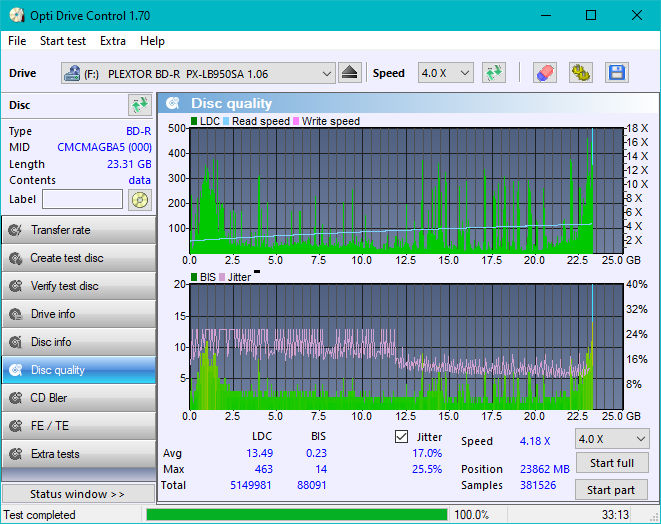Image resolution: width=661 pixels, height=524 pixels.
Task: Open the Help menu
Action: (152, 41)
